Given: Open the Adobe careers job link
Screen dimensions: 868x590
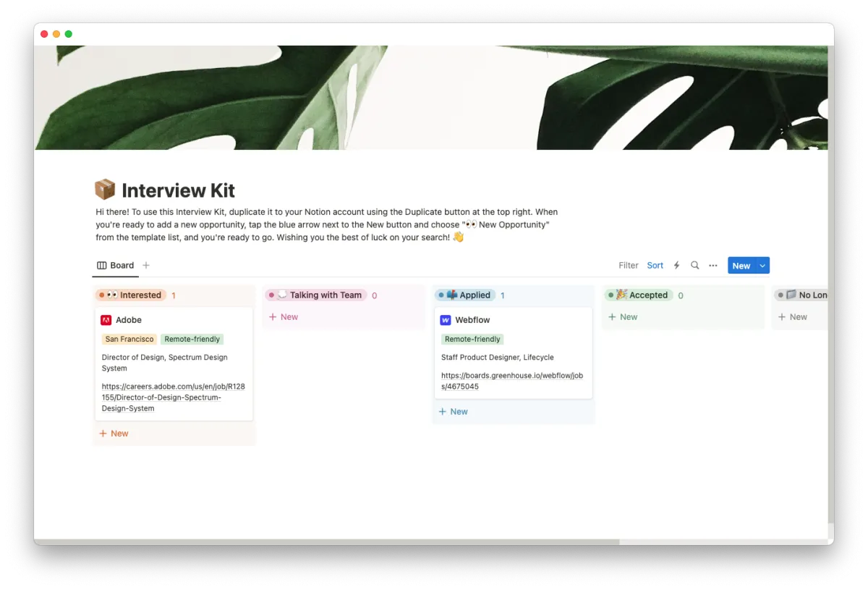Looking at the screenshot, I should (x=174, y=397).
